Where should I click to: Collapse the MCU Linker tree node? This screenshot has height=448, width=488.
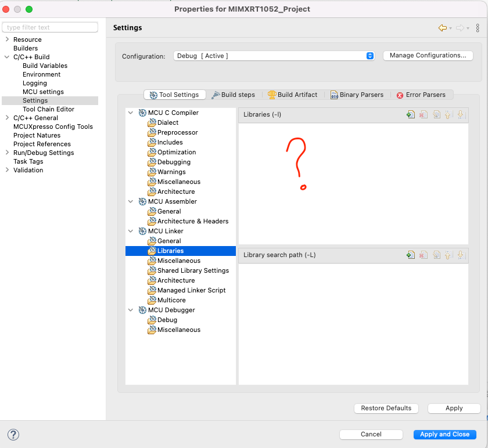[131, 231]
